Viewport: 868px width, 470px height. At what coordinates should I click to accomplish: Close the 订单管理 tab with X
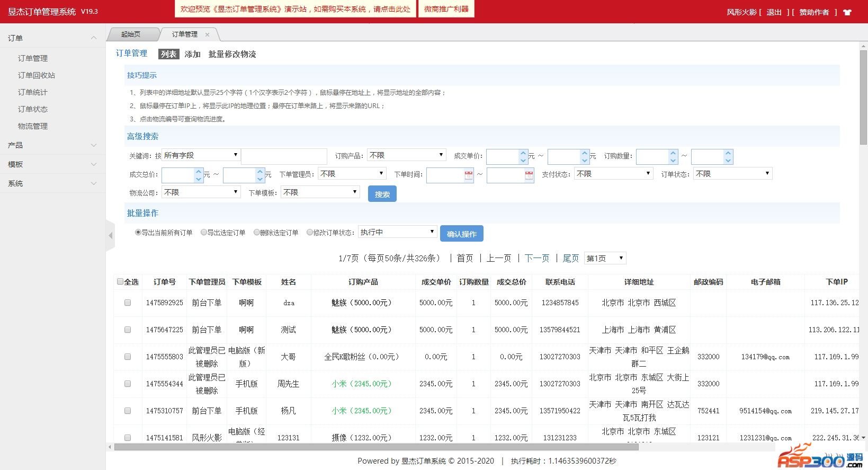(x=207, y=34)
